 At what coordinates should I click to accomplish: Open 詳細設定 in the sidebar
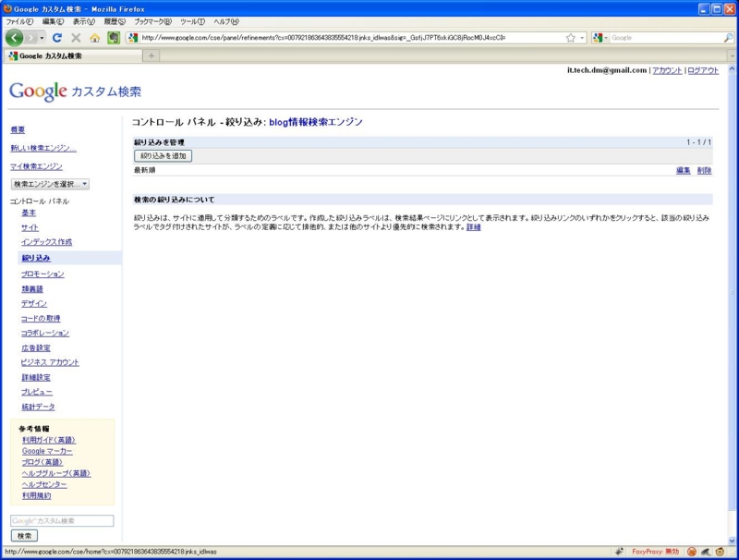pos(36,377)
